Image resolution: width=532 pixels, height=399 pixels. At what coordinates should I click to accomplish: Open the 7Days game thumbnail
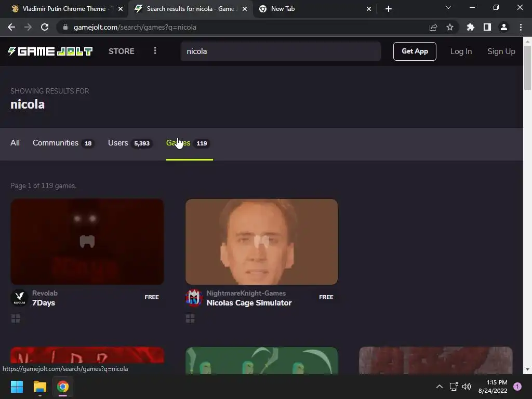pyautogui.click(x=87, y=242)
